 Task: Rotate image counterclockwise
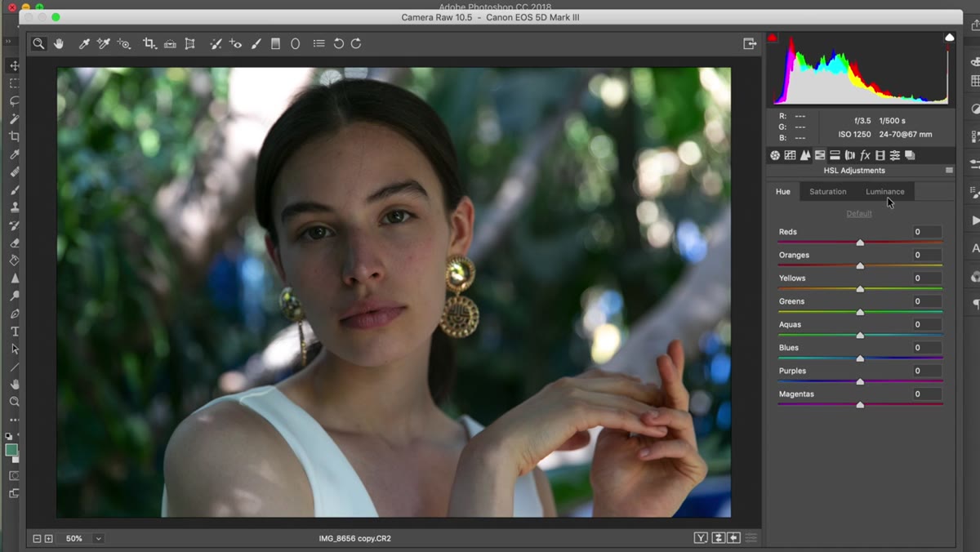tap(338, 43)
